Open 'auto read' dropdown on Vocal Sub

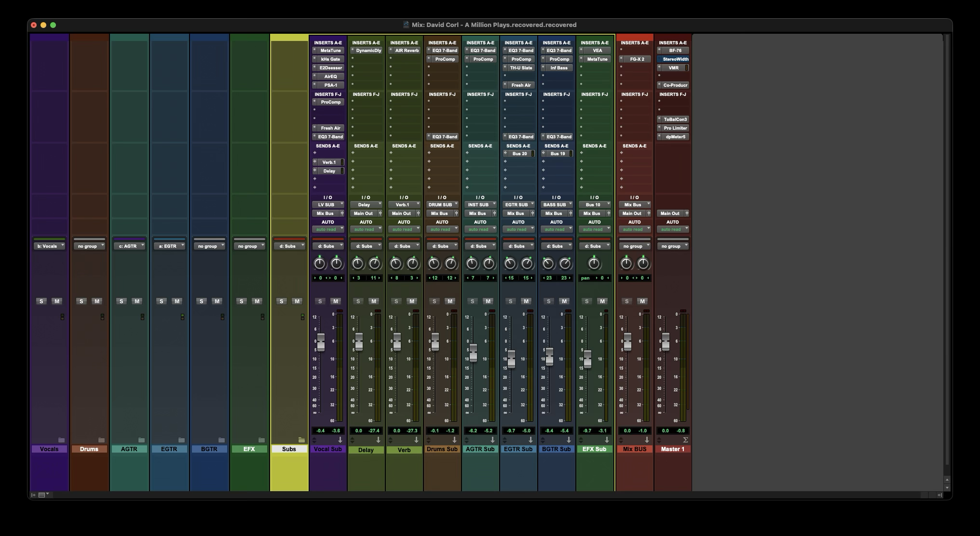pyautogui.click(x=328, y=229)
